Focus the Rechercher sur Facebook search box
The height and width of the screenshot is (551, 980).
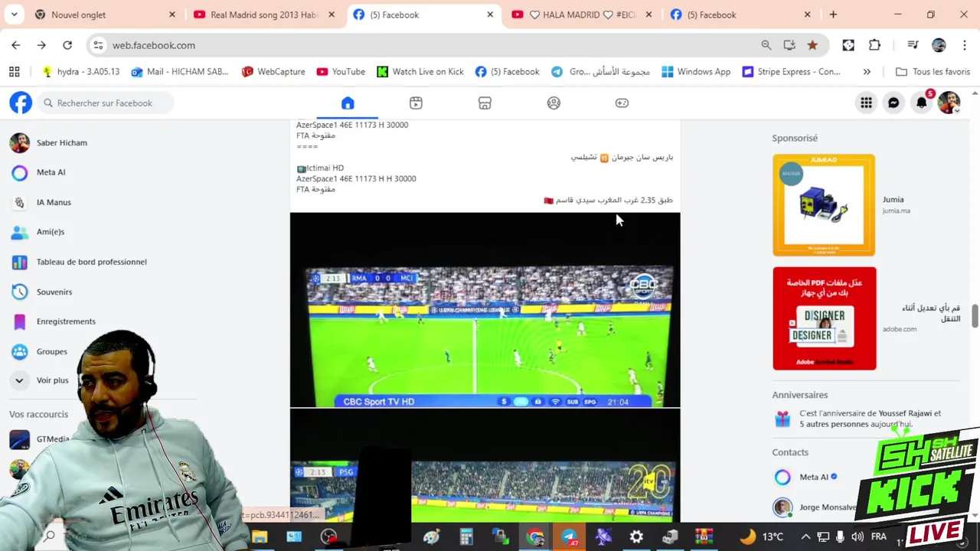(x=105, y=103)
